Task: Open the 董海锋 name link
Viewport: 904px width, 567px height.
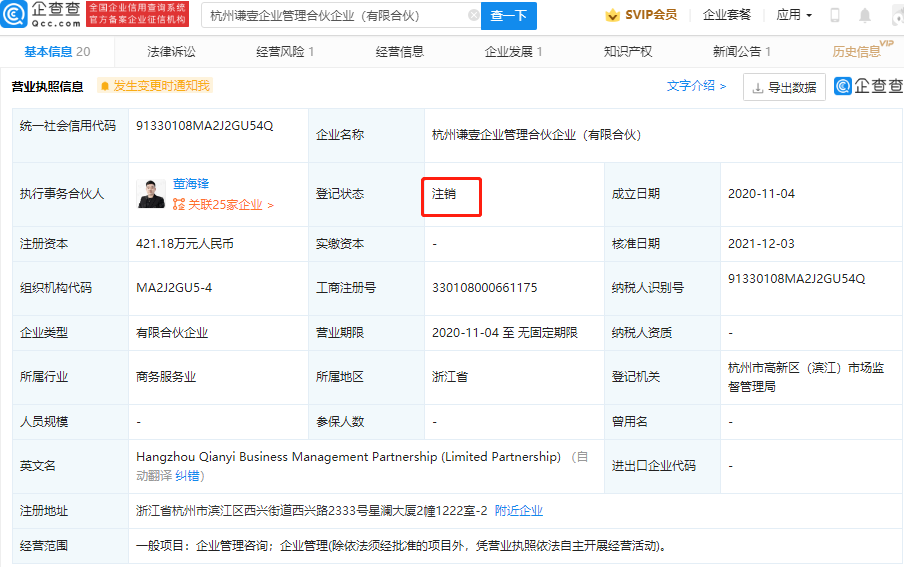Action: 191,185
